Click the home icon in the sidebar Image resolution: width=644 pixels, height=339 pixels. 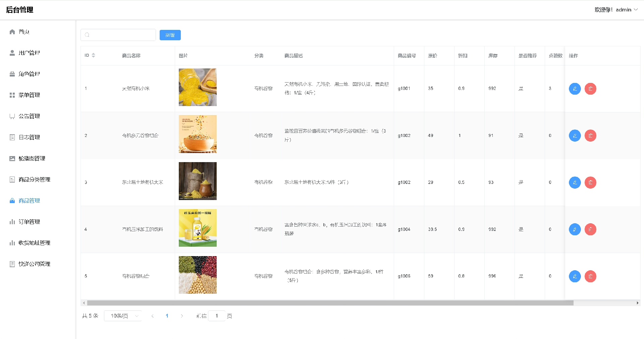pos(12,32)
